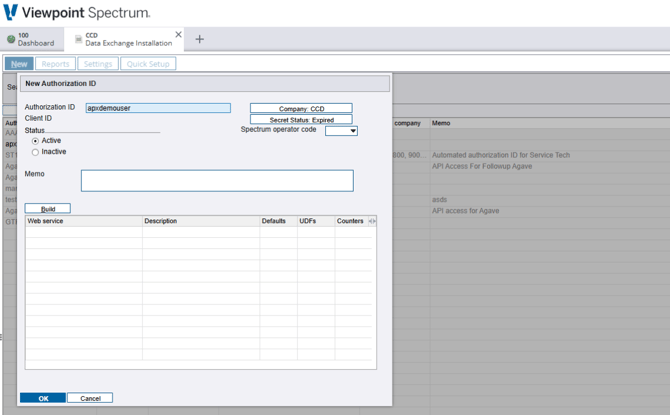The image size is (670, 415).
Task: Click 'API access for Agave' memo cell
Action: (x=465, y=211)
